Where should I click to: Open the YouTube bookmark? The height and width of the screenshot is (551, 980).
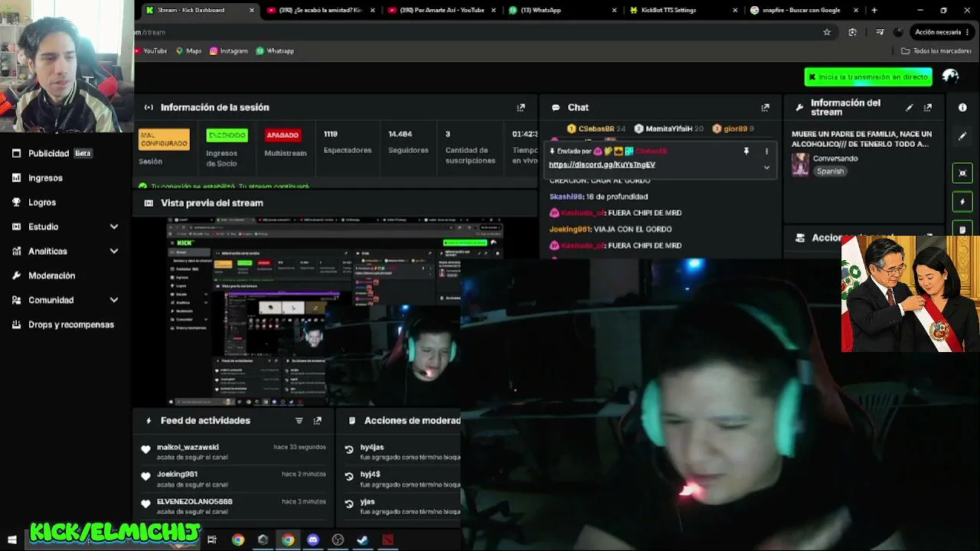150,51
